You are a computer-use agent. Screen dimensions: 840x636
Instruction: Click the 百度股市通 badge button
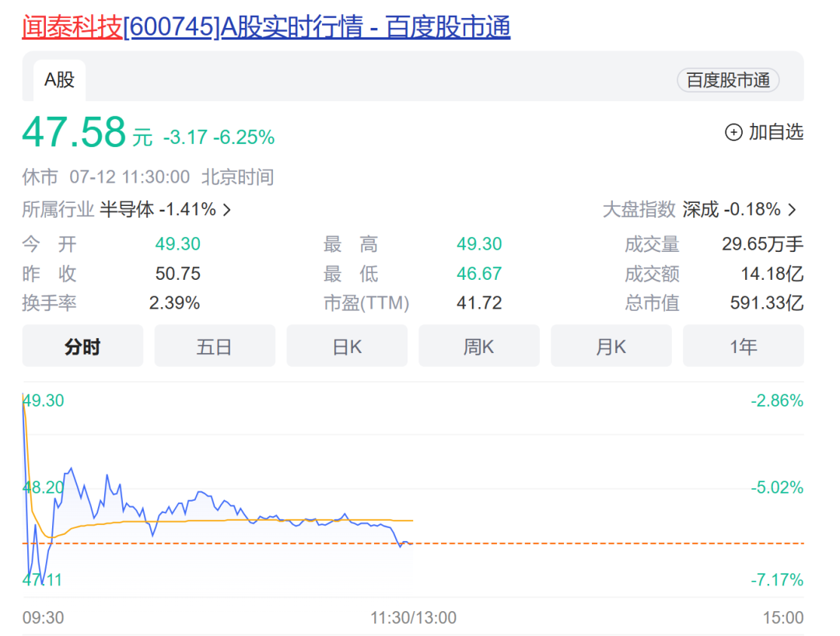[728, 80]
